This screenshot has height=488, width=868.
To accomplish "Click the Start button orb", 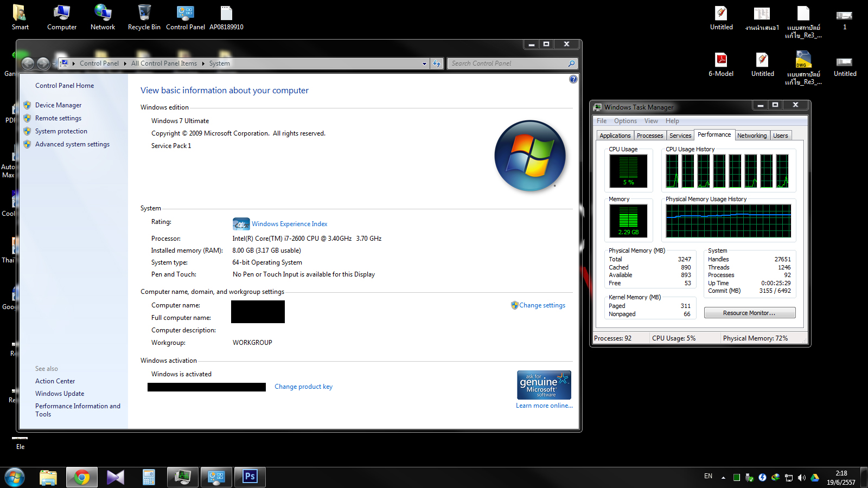I will pos(15,478).
